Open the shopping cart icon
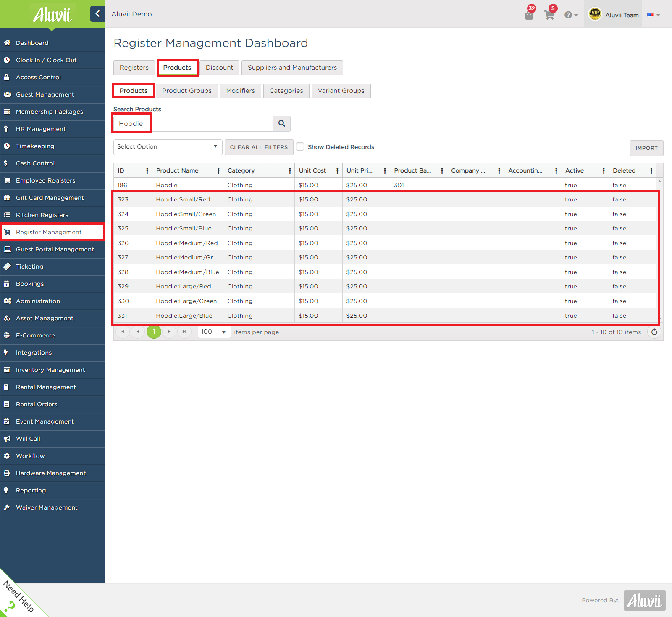Viewport: 672px width, 617px height. click(549, 15)
